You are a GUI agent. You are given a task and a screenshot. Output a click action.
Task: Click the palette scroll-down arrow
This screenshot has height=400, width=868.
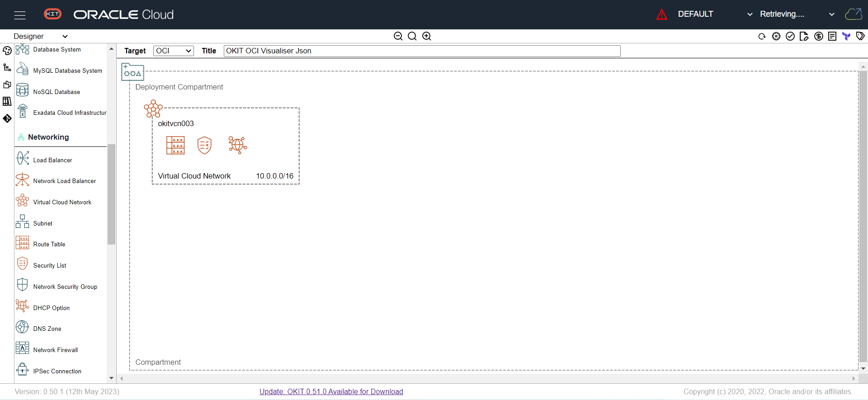111,378
